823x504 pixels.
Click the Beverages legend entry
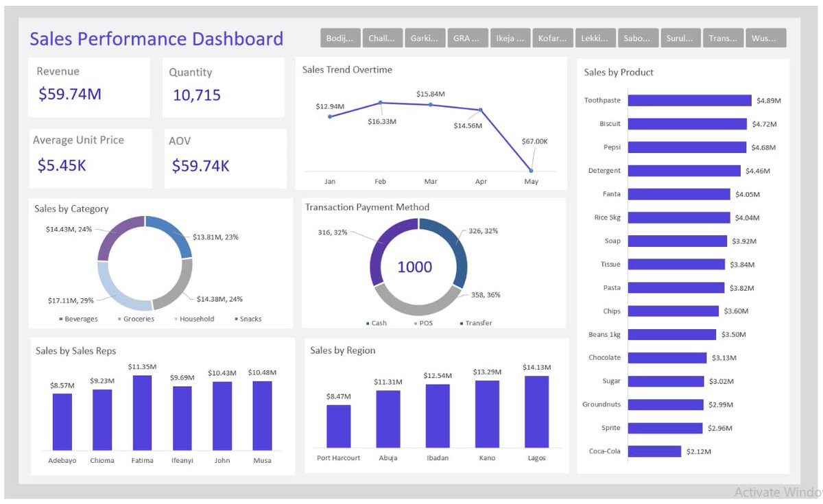(x=79, y=319)
